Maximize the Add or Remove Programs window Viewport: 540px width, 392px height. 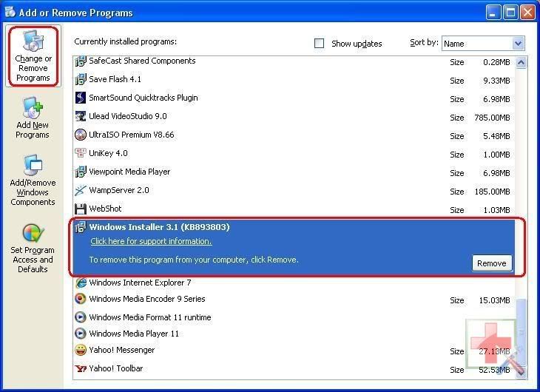coord(510,13)
